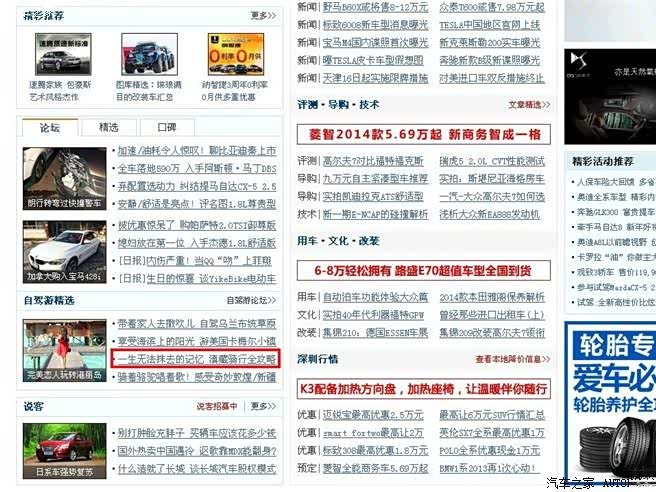Open the 0利率 0月供 promo thumbnail
Image resolution: width=656 pixels, height=492 pixels.
point(236,54)
